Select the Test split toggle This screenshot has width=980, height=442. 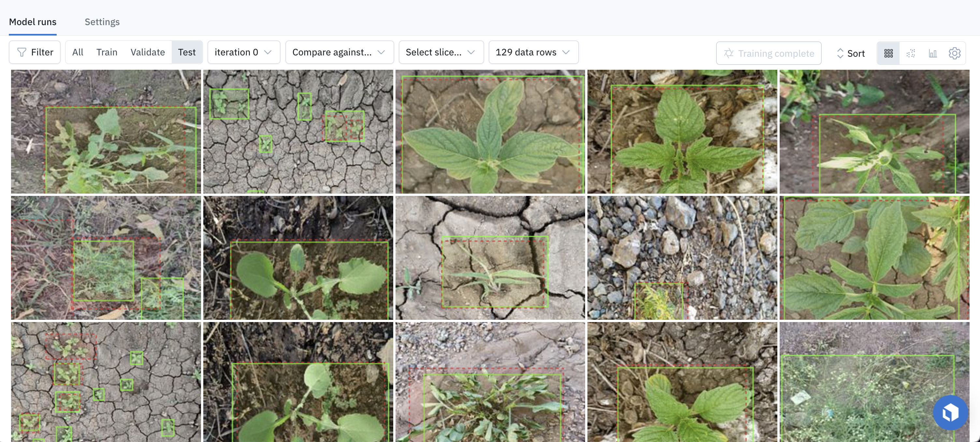(x=187, y=52)
